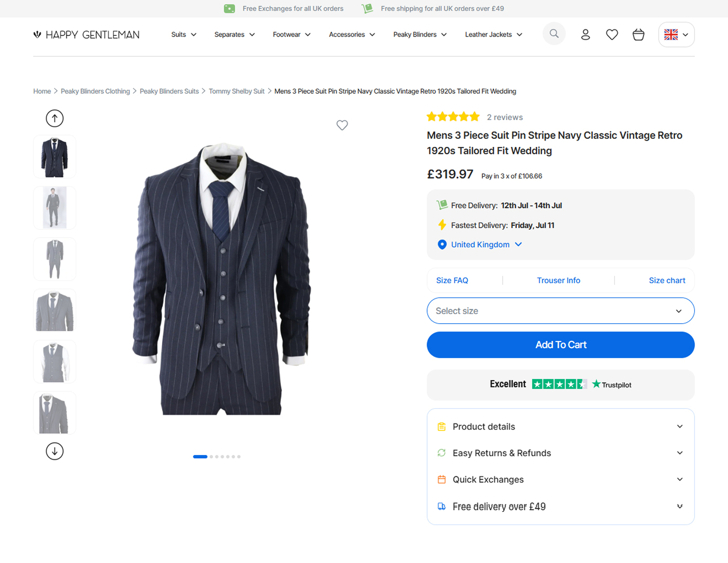Open the Suits menu
Screen dimensions: 728x563
click(184, 34)
